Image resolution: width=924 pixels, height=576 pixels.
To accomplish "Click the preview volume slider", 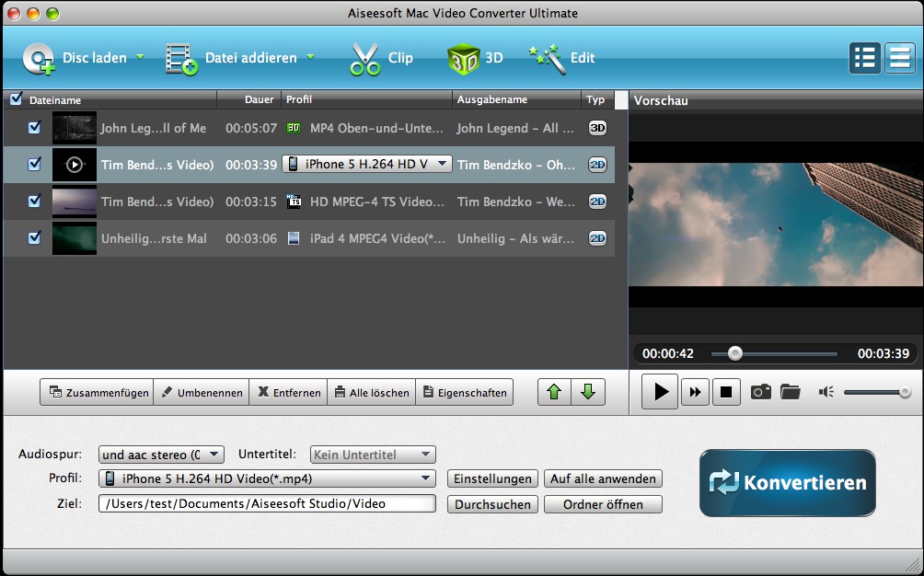I will coord(877,392).
